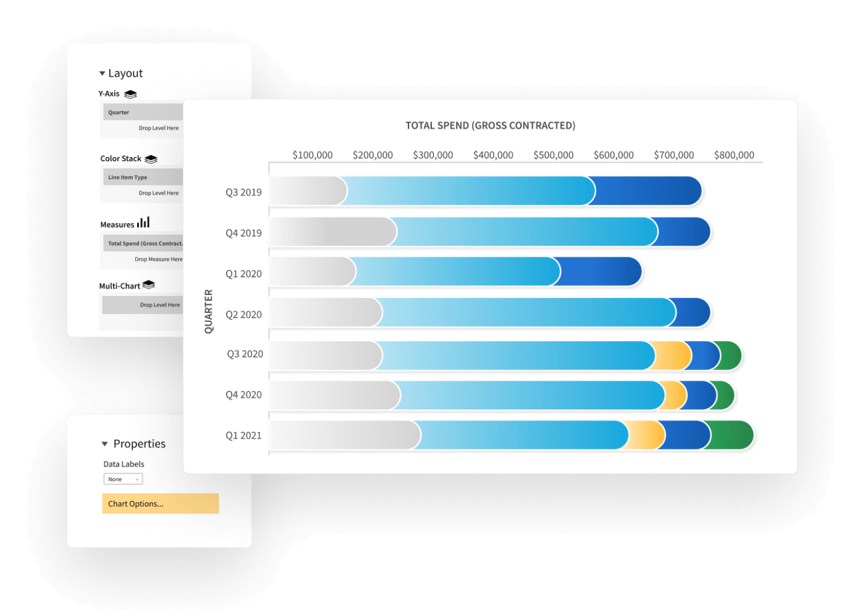
Task: Click Drop Measure Here zone
Action: (x=159, y=259)
